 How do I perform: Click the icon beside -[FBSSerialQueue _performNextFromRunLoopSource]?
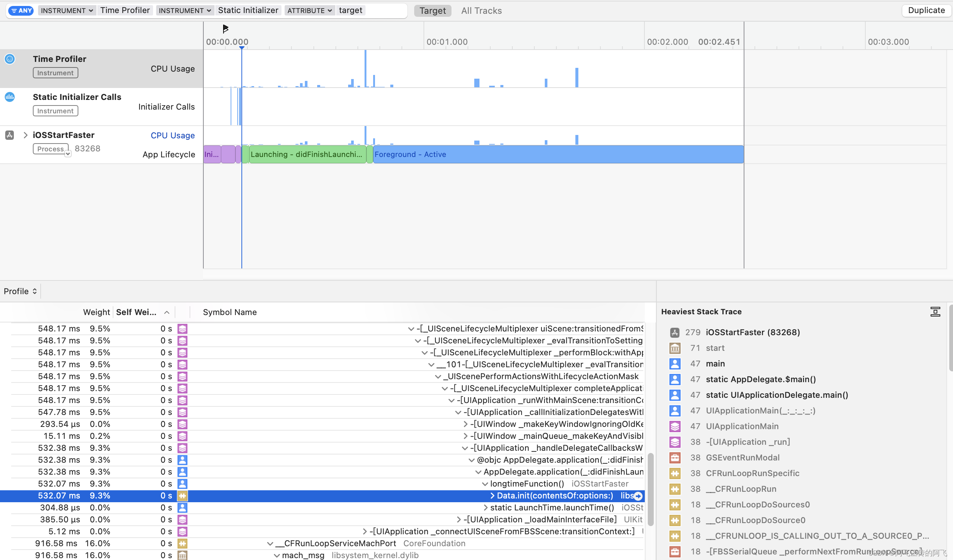pyautogui.click(x=675, y=552)
